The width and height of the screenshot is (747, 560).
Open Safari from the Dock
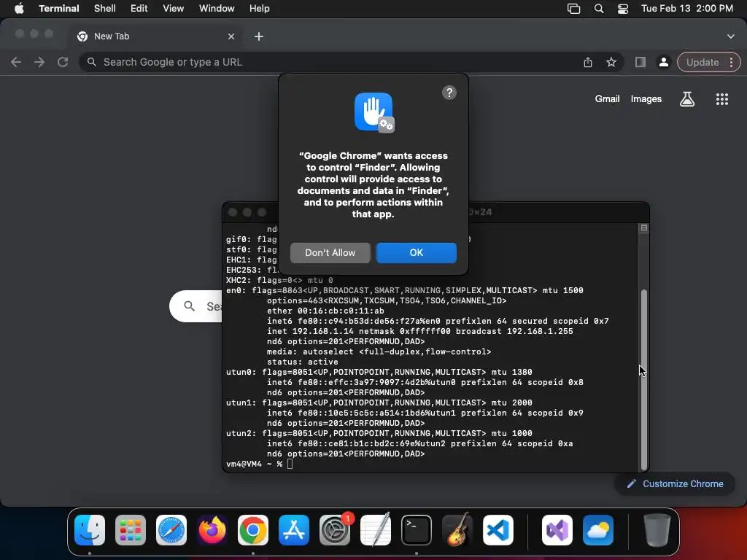(171, 530)
